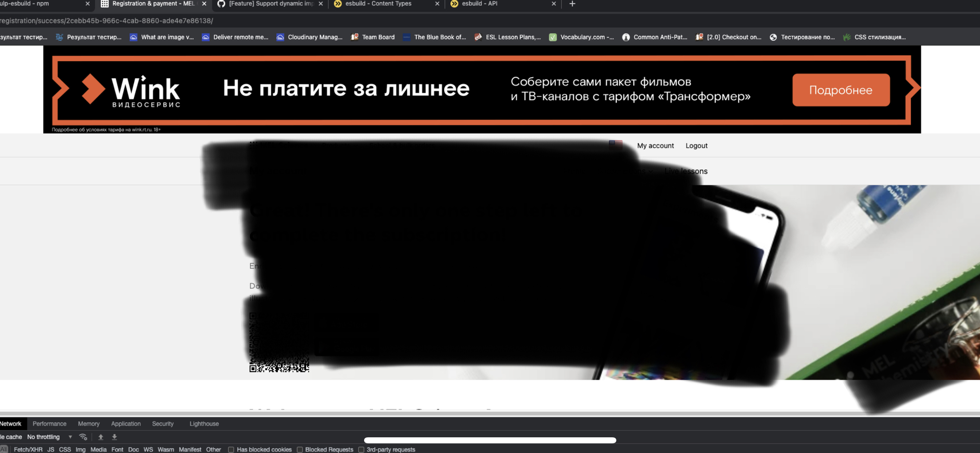
Task: Click the Export HAR download arrow icon
Action: click(x=114, y=437)
